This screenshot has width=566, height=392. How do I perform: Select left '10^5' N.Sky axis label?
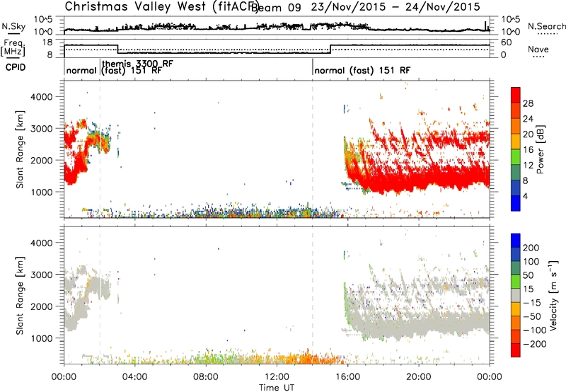pyautogui.click(x=43, y=19)
